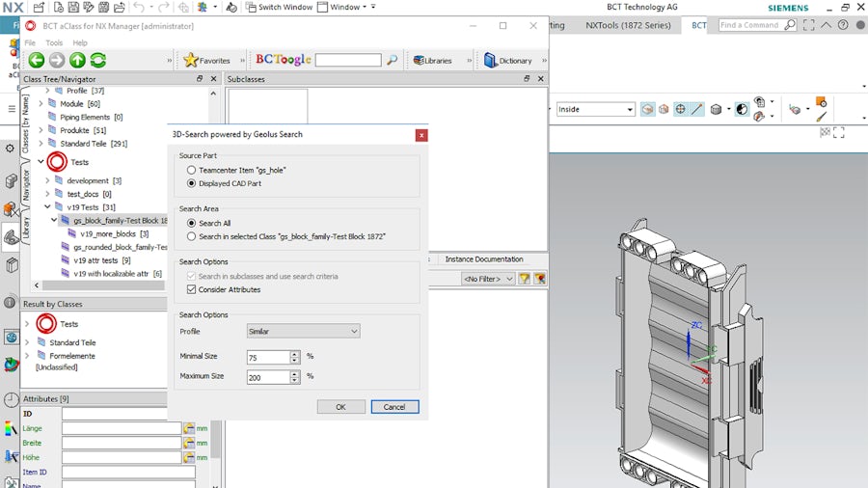Cancel the 3D-Search dialog

394,407
